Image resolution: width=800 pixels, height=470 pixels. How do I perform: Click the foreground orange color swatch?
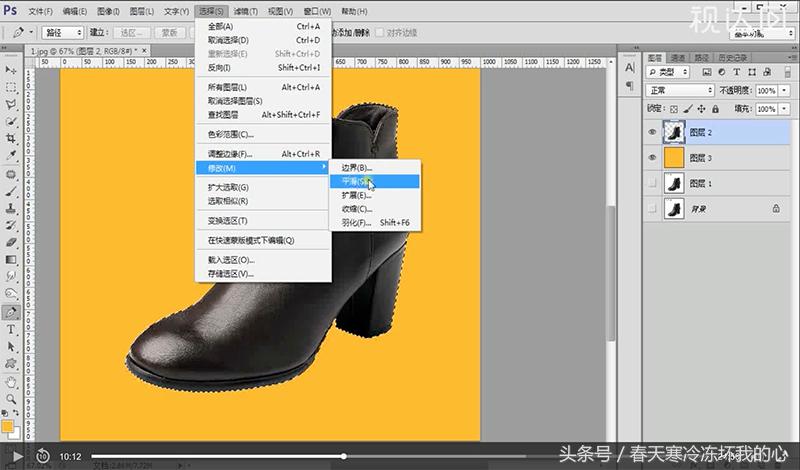(7, 426)
